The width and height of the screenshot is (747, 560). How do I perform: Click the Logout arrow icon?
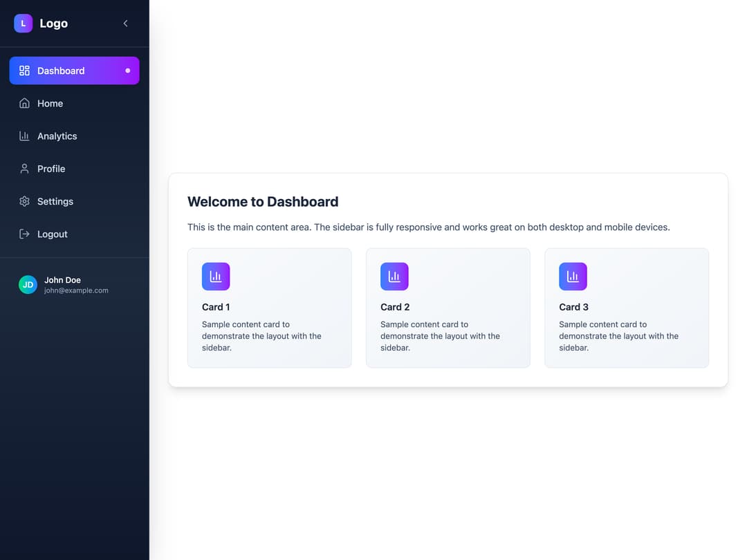24,234
